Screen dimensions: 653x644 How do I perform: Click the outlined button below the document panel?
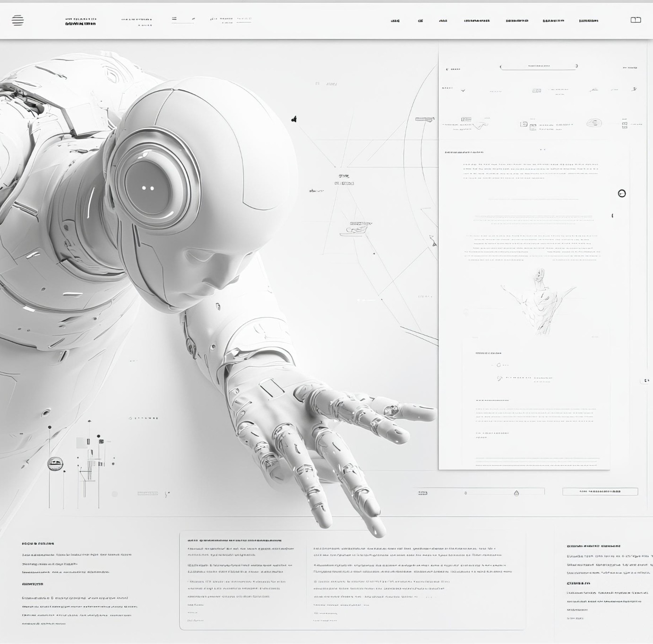600,491
